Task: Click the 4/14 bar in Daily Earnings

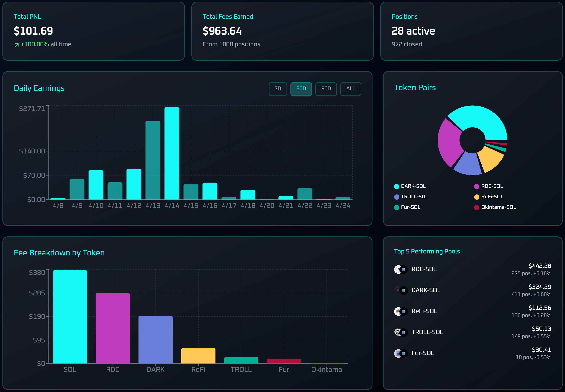Action: point(172,153)
